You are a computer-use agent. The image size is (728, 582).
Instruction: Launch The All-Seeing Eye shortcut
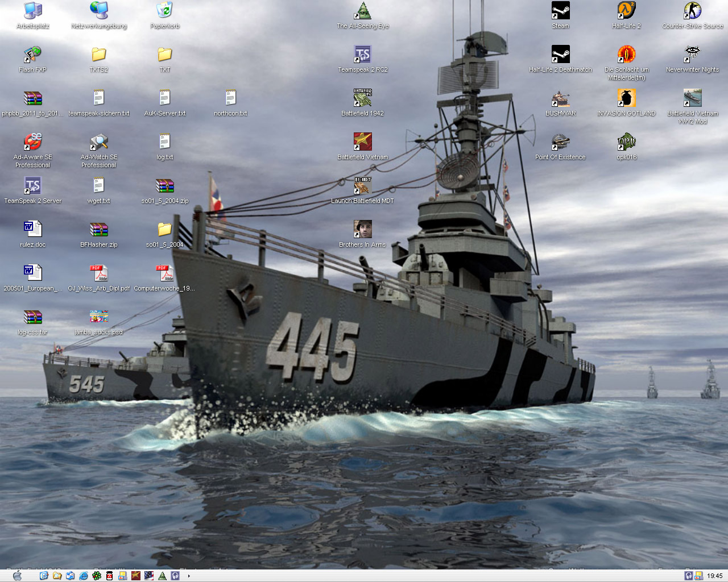point(363,15)
